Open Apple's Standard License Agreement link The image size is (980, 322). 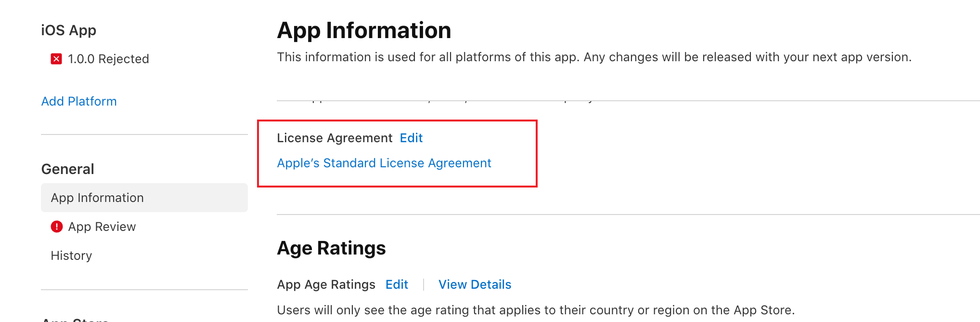[384, 163]
